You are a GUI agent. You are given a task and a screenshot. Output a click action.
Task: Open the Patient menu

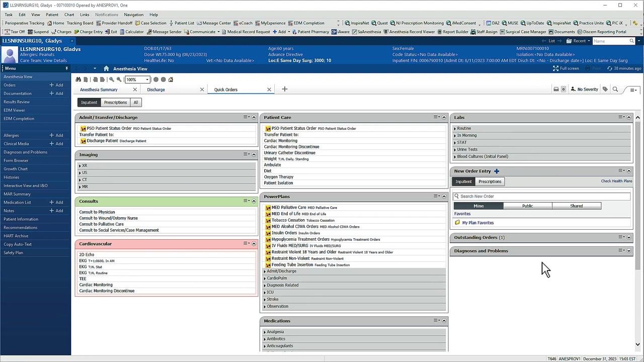click(x=52, y=15)
